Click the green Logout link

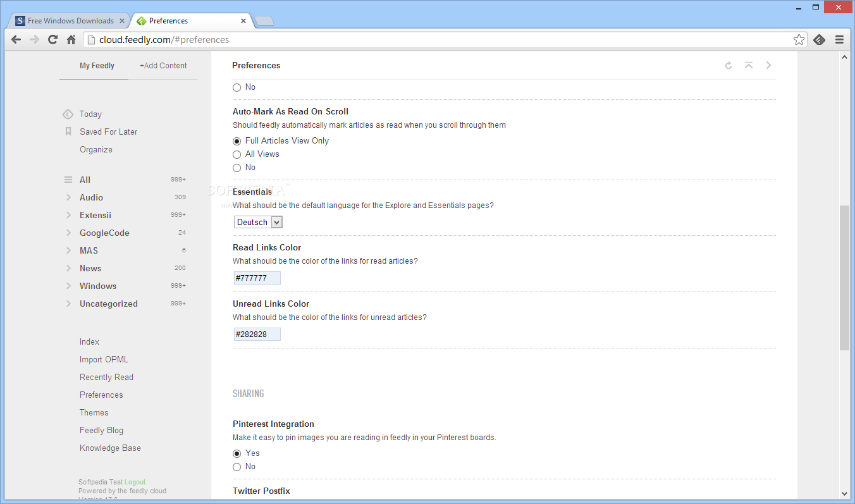pos(135,482)
